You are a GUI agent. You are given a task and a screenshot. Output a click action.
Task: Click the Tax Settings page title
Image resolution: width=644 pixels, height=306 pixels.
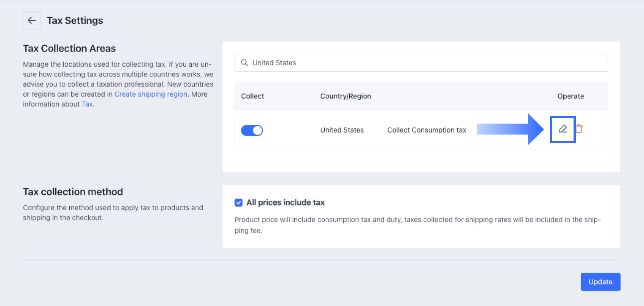tap(75, 20)
